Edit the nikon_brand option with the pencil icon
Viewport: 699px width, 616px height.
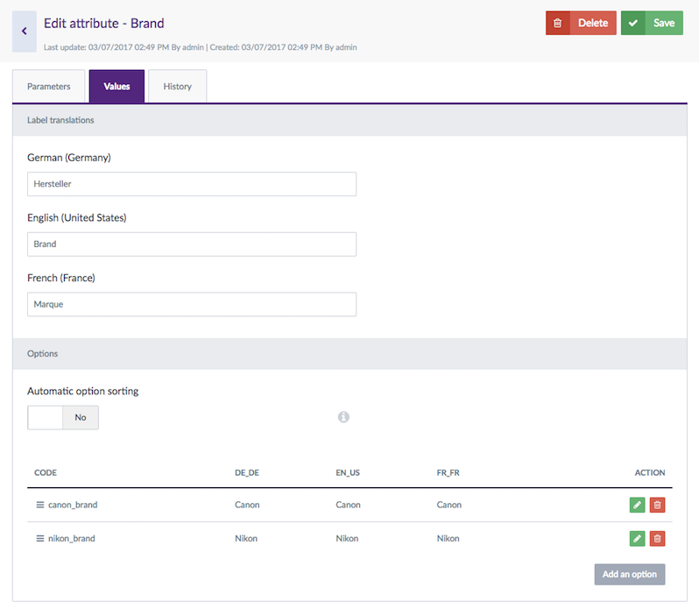[637, 538]
